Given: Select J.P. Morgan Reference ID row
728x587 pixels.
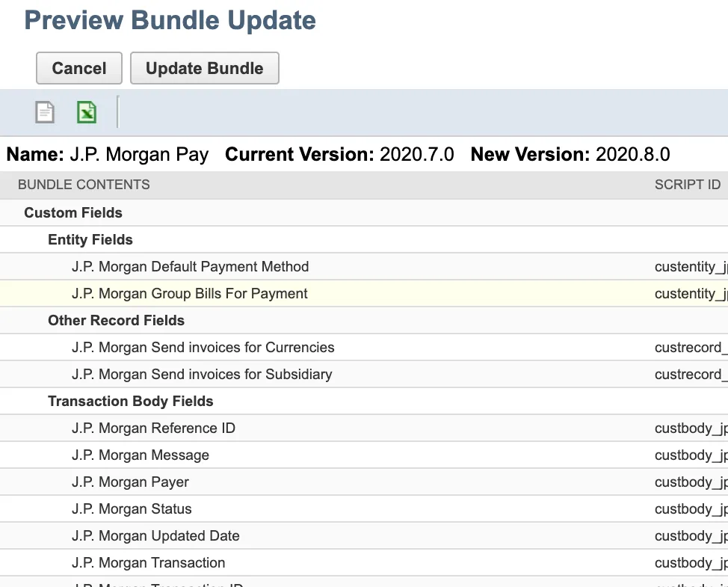Looking at the screenshot, I should click(364, 428).
